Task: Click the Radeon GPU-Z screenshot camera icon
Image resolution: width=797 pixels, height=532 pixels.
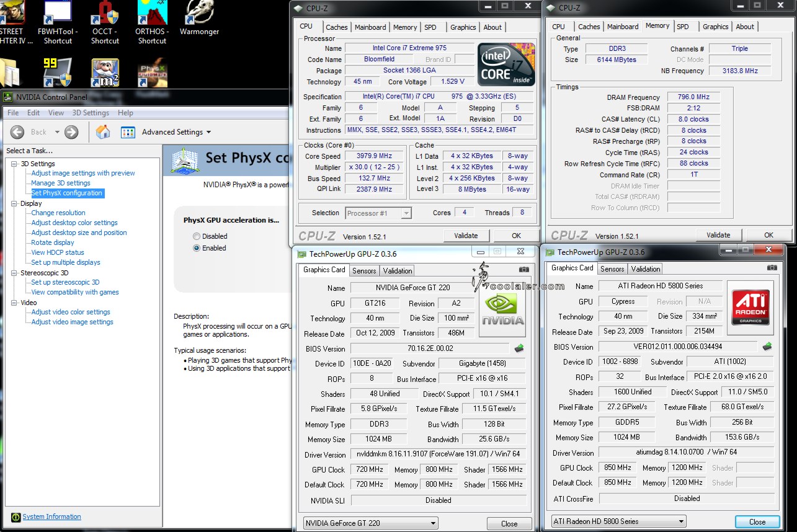Action: [x=772, y=268]
